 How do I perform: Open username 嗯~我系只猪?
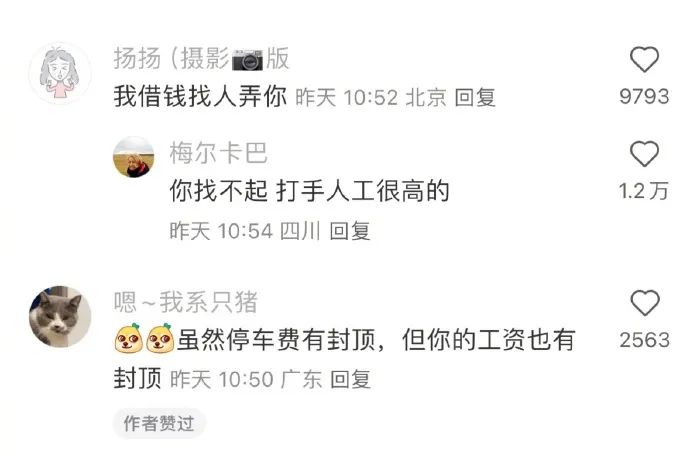coord(185,302)
